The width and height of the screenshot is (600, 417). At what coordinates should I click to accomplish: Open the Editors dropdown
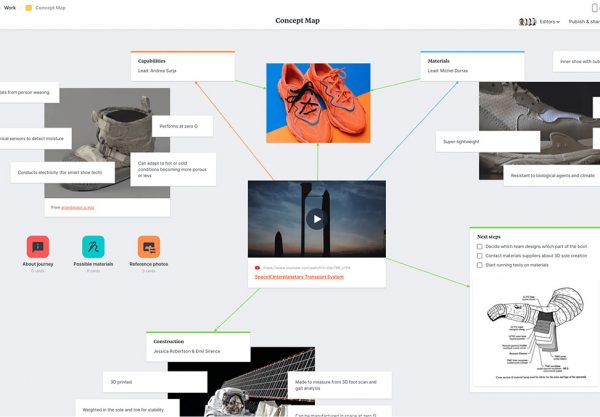[x=549, y=22]
